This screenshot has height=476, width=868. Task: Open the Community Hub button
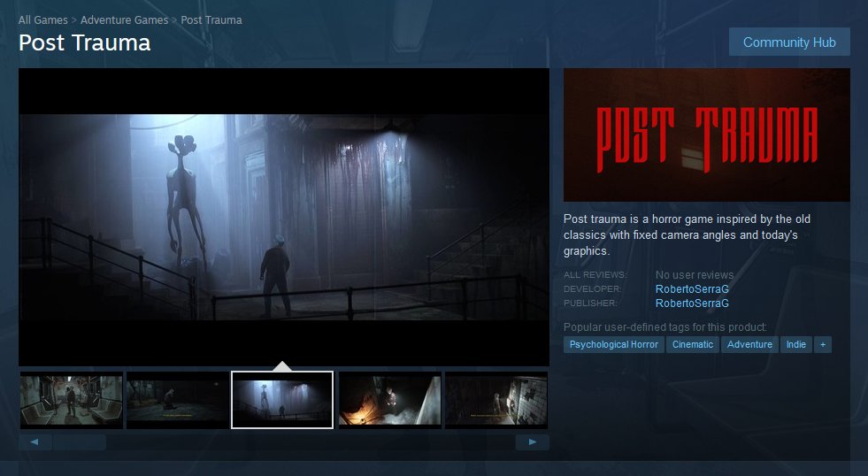click(789, 42)
